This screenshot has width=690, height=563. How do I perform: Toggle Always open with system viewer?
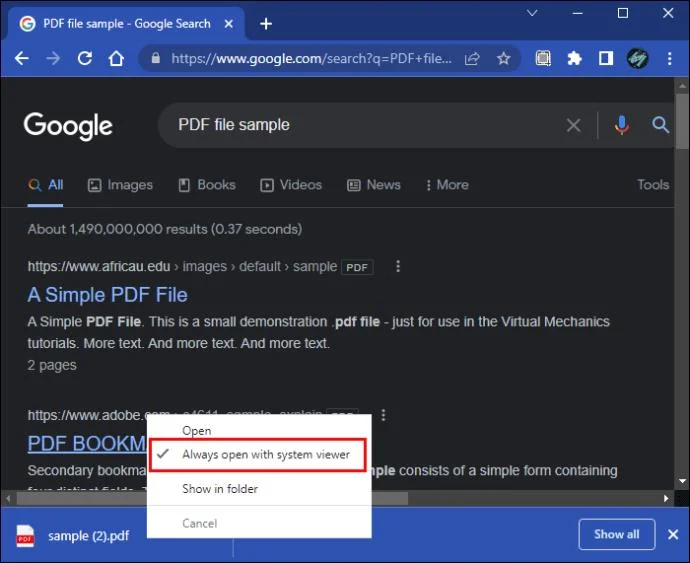[258, 455]
